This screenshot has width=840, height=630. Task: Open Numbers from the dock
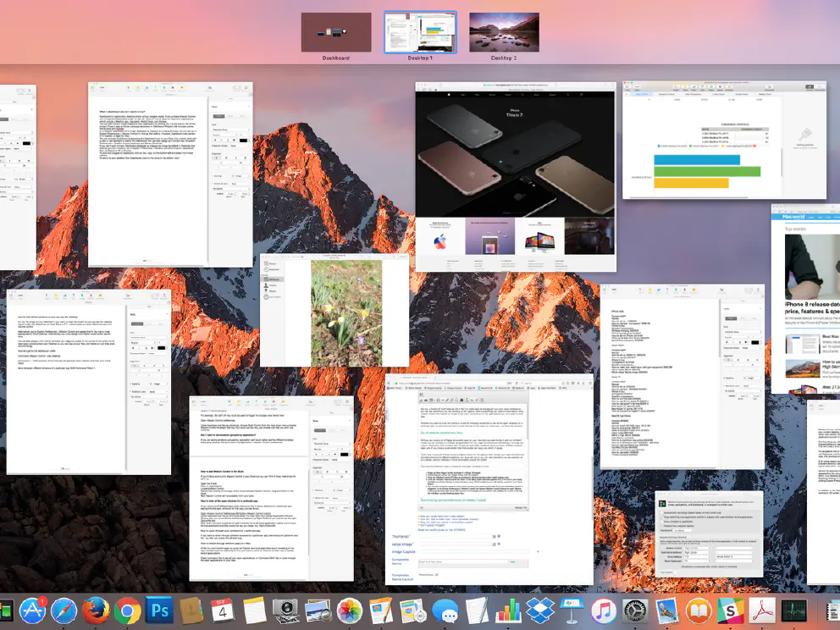tap(508, 611)
